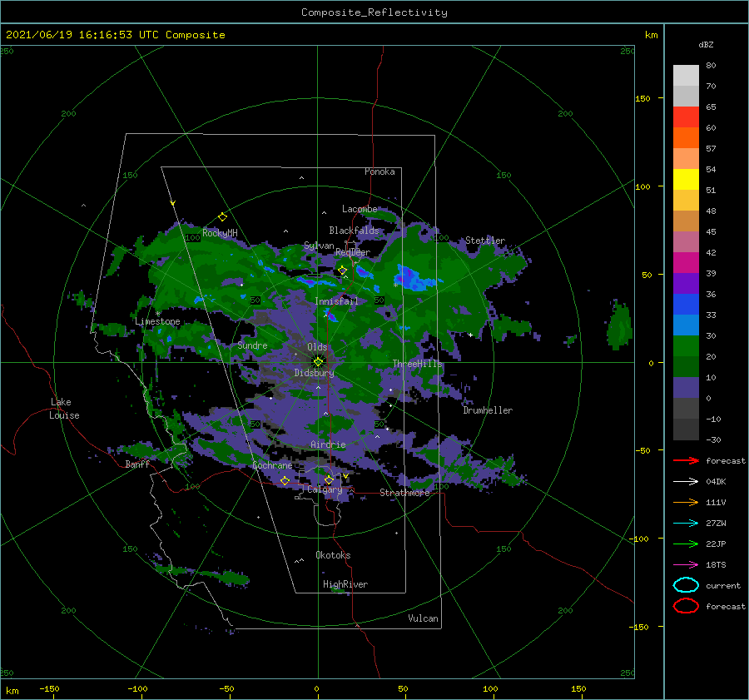Image resolution: width=749 pixels, height=700 pixels.
Task: Click the dBZ legend heading
Action: [x=706, y=44]
